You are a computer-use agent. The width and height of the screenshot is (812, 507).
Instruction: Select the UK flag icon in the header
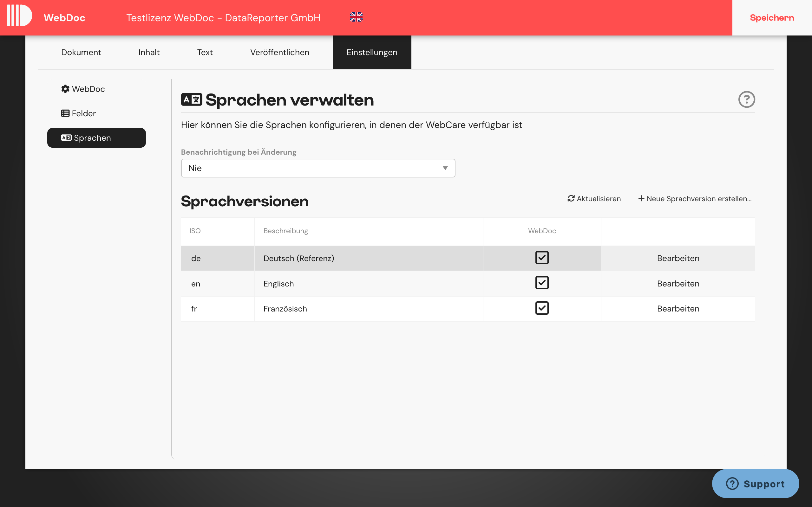(x=356, y=17)
